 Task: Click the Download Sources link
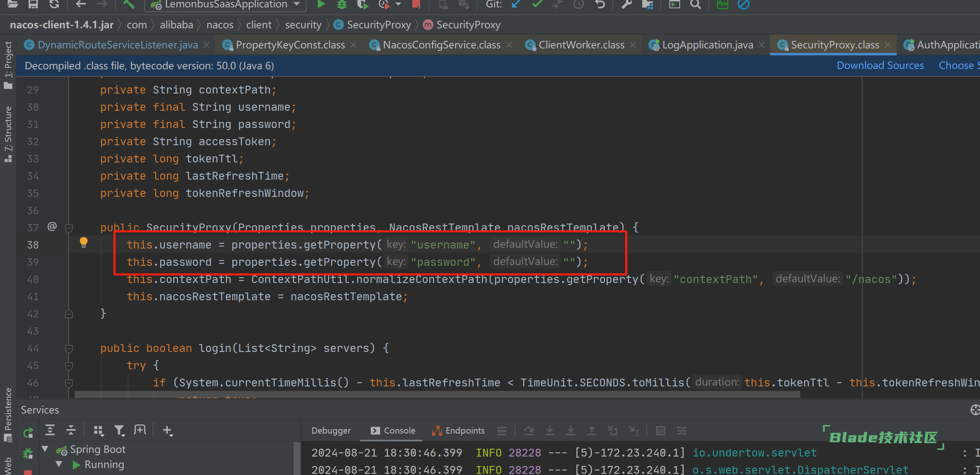click(x=880, y=66)
